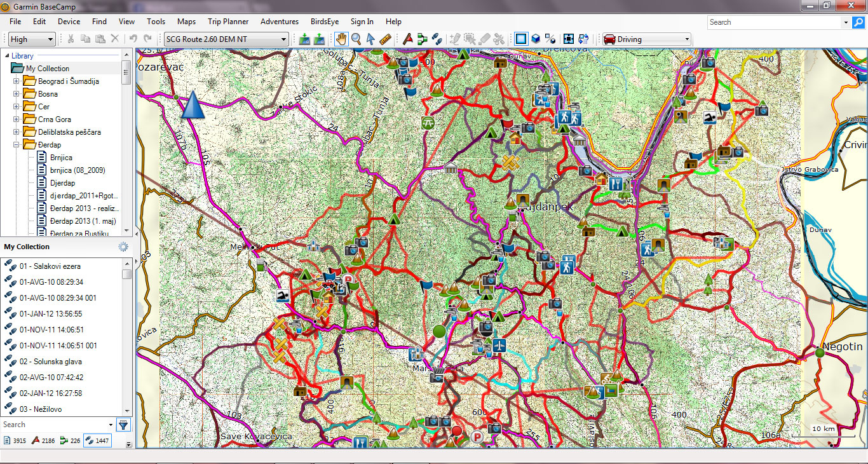Click the orientation toggle icon beside full-screen
Image resolution: width=868 pixels, height=464 pixels.
583,39
